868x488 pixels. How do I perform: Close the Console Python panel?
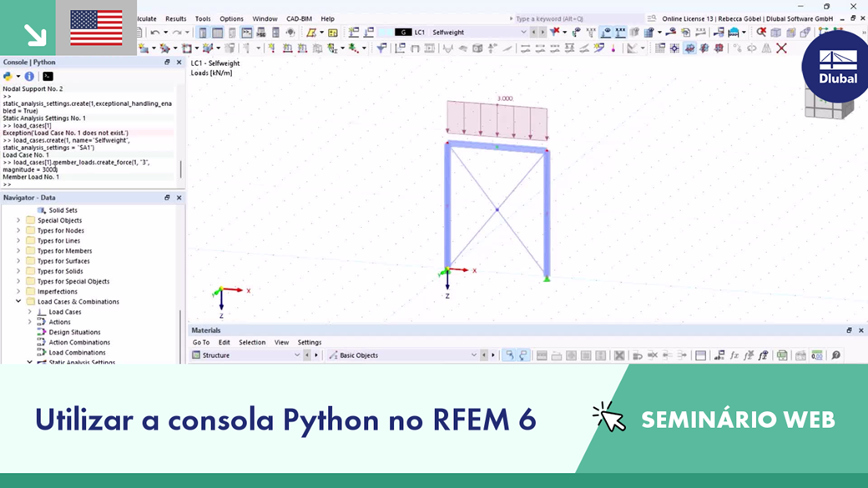pos(179,62)
